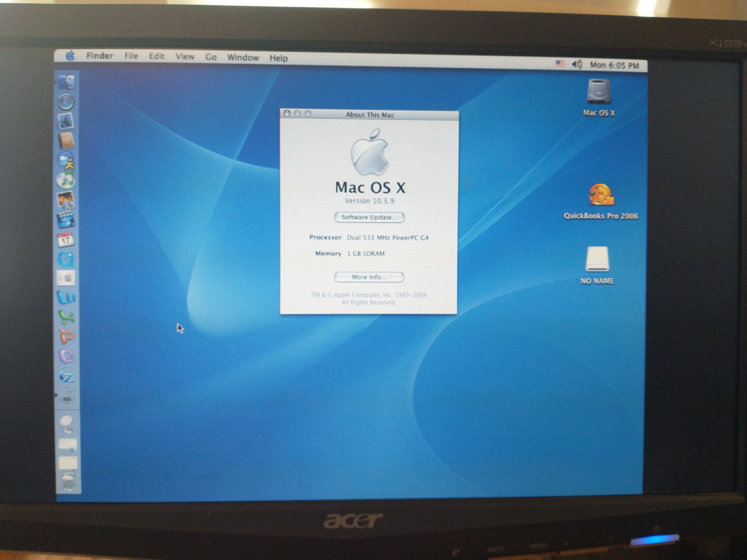Click the 1 GB SDRAM memory value
Viewport: 747px width, 560px height.
click(366, 253)
